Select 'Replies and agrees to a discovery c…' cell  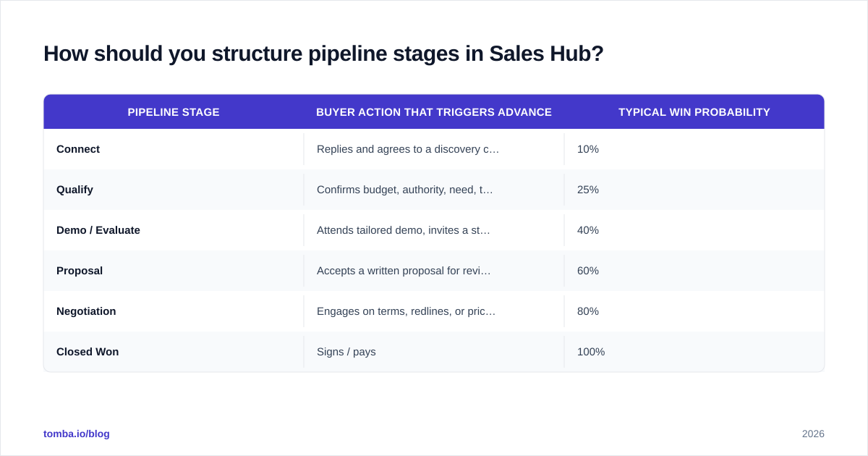434,149
